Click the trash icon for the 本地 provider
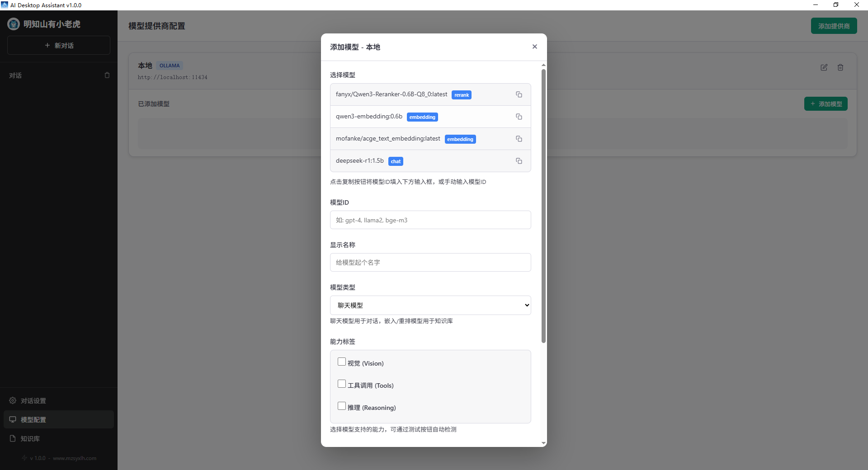The width and height of the screenshot is (868, 470). point(840,67)
